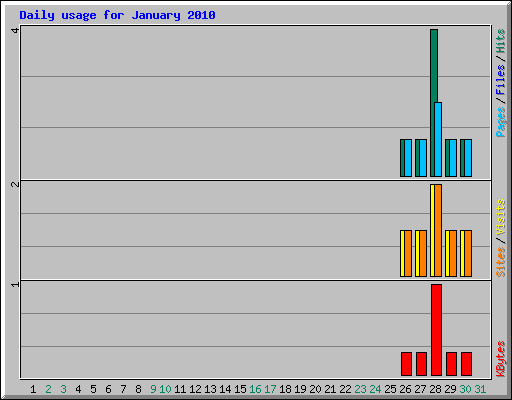
Task: Select the KBytes legend label
Action: point(500,359)
